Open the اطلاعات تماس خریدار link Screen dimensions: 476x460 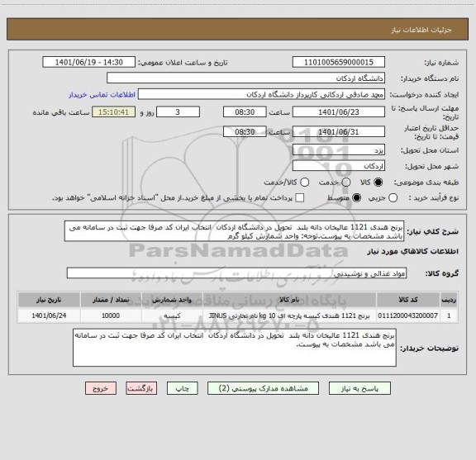click(x=102, y=95)
